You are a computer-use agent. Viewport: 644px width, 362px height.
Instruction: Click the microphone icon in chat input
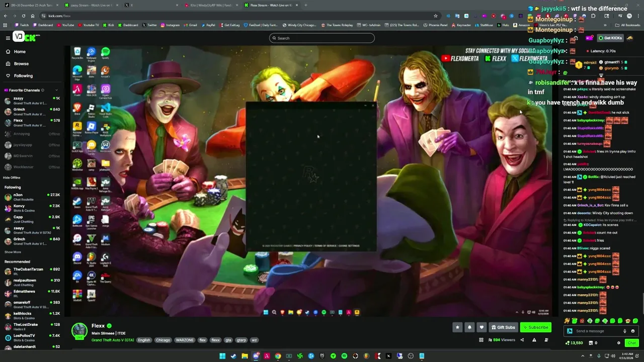click(x=624, y=331)
